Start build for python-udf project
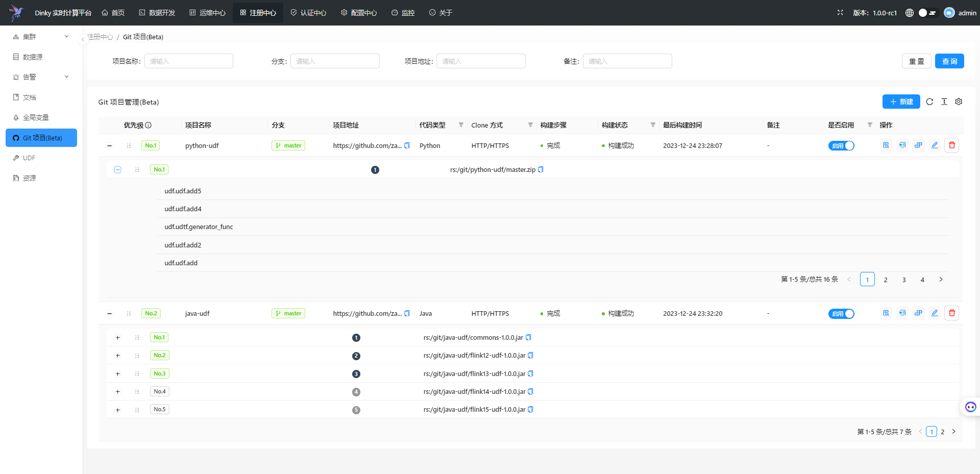This screenshot has height=474, width=980. tap(918, 145)
